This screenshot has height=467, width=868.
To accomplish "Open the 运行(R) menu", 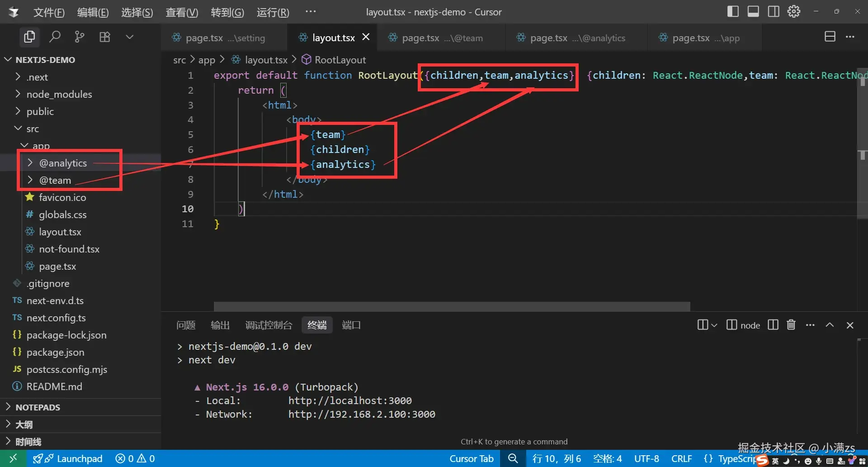I will 273,12.
